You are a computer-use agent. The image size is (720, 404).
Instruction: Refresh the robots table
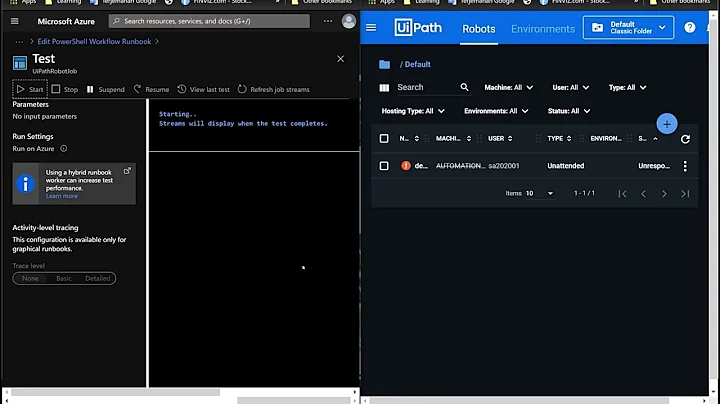click(685, 139)
